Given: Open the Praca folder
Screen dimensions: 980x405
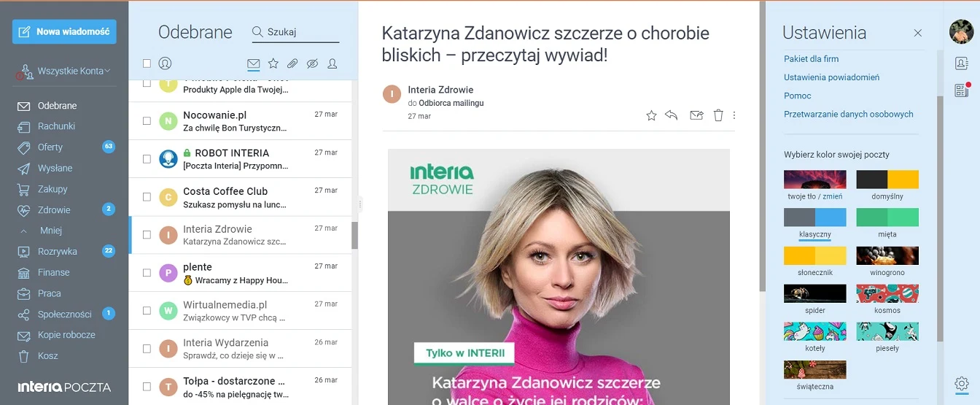Looking at the screenshot, I should coord(49,293).
